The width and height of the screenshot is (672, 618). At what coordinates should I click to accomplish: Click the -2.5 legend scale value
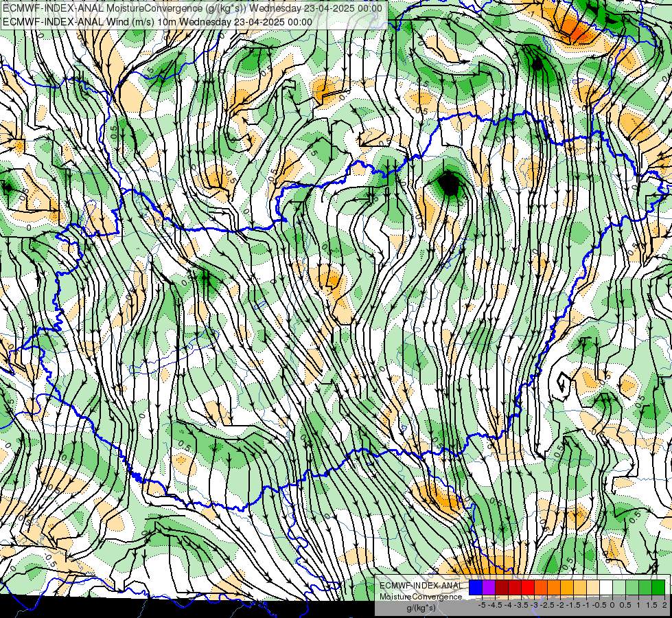tap(546, 605)
